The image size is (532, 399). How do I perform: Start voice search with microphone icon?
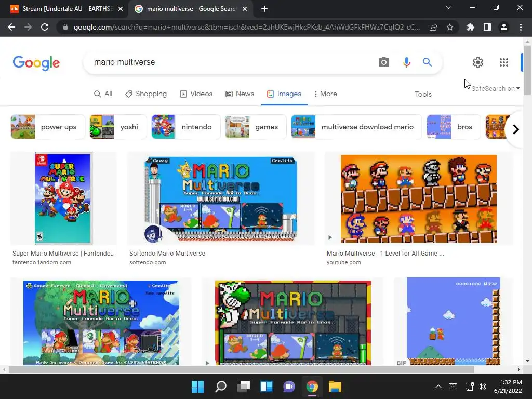[406, 62]
